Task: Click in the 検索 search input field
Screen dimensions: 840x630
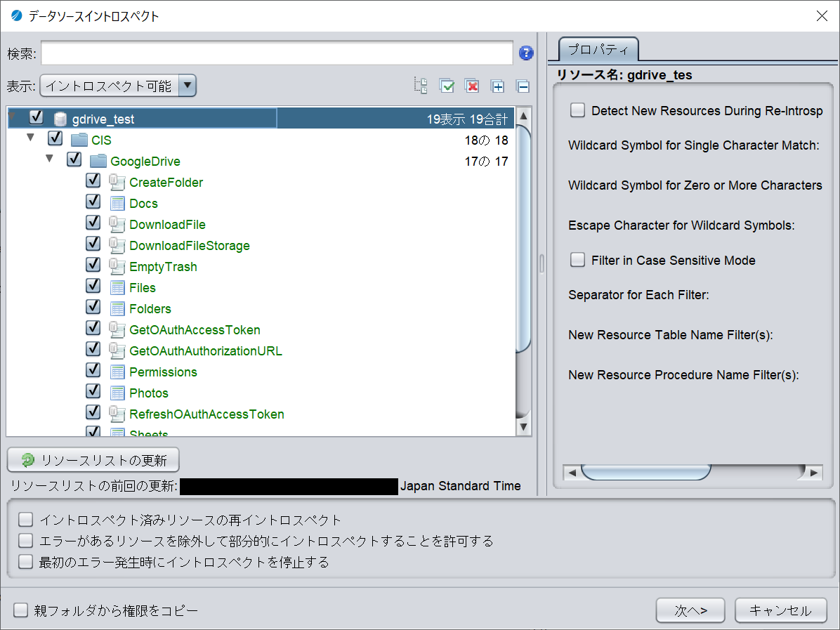Action: coord(277,53)
